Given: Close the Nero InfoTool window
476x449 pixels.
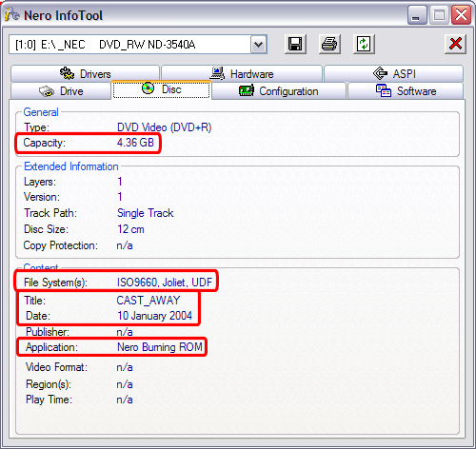Looking at the screenshot, I should coord(461,15).
